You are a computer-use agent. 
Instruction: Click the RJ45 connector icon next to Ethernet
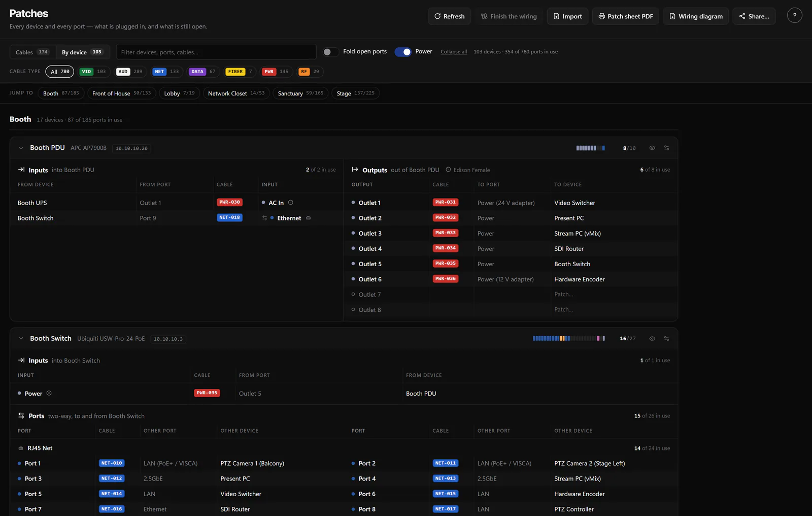point(308,218)
